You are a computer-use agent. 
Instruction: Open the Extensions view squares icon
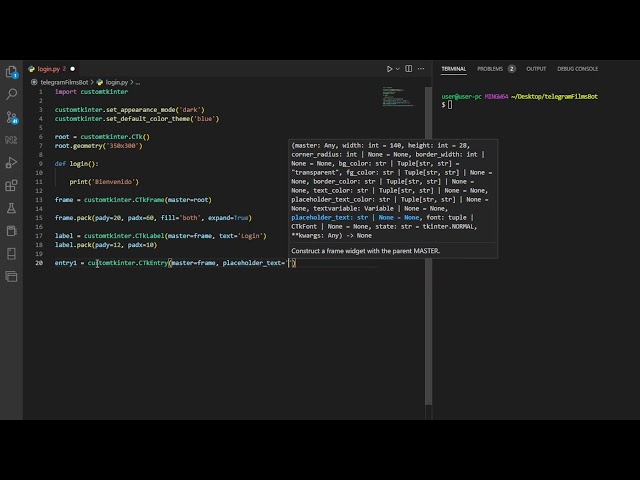11,185
